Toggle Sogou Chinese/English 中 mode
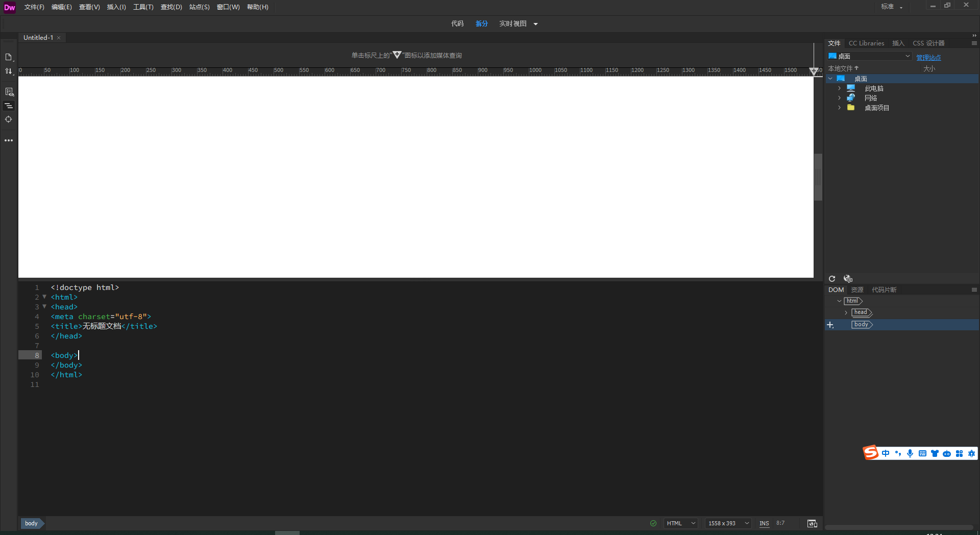980x535 pixels. pyautogui.click(x=886, y=453)
